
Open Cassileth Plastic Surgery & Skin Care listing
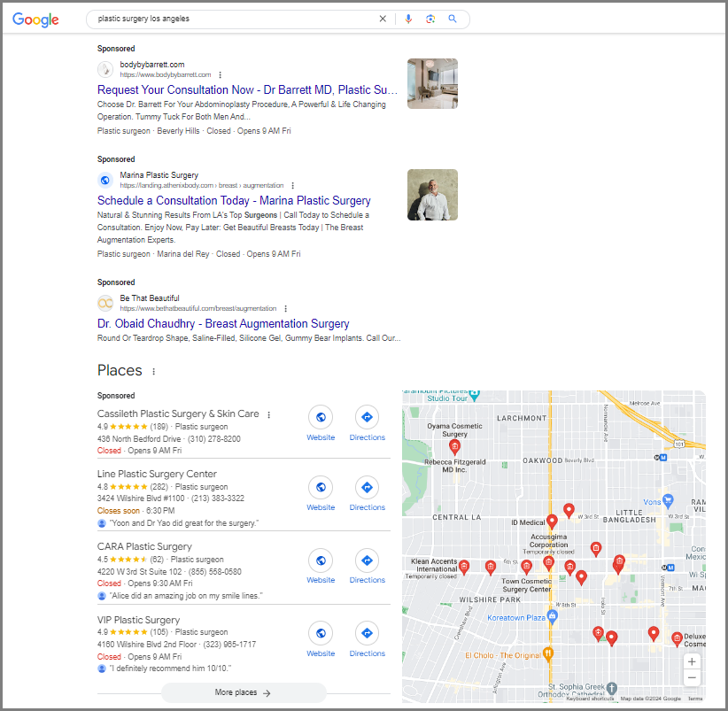tap(178, 413)
